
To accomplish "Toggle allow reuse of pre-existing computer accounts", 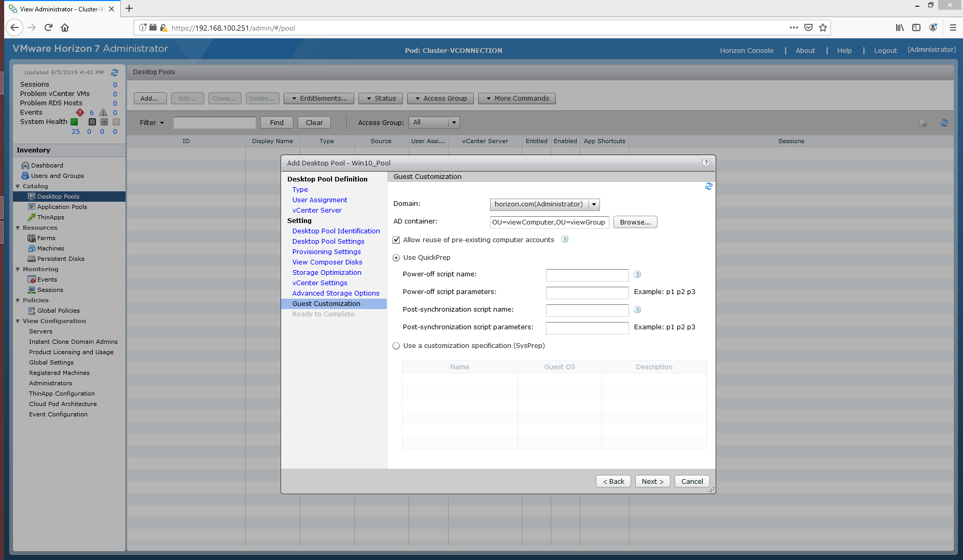I will click(396, 240).
